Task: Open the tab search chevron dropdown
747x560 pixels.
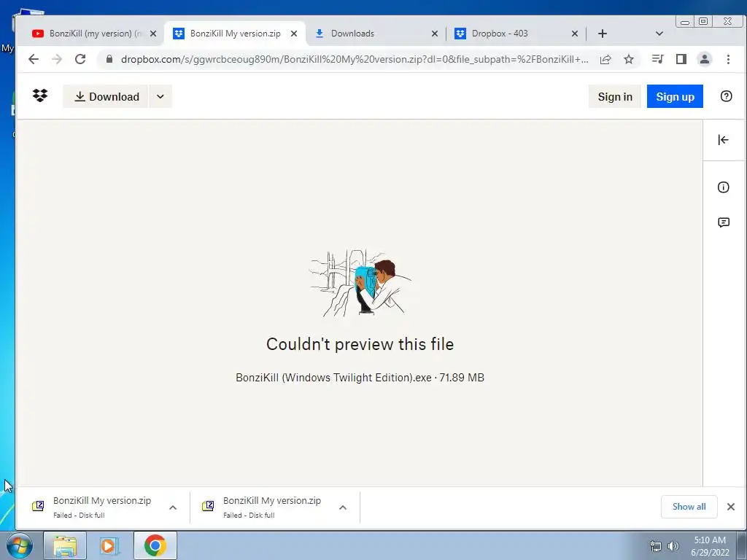Action: coord(659,34)
